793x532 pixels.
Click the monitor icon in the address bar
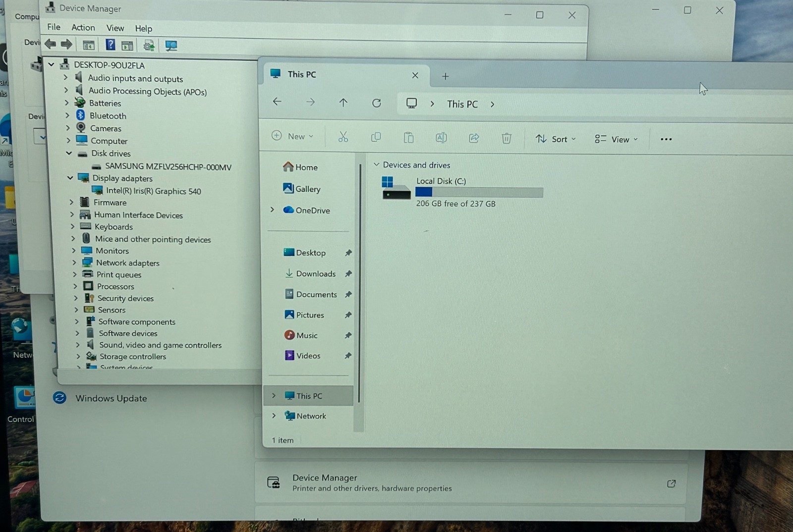[x=411, y=103]
